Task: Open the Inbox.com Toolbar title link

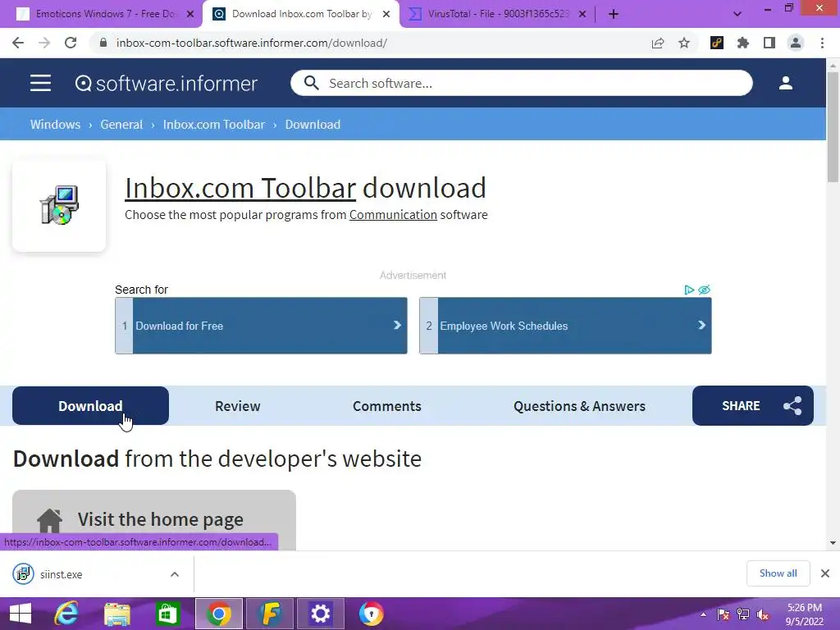Action: (x=240, y=188)
